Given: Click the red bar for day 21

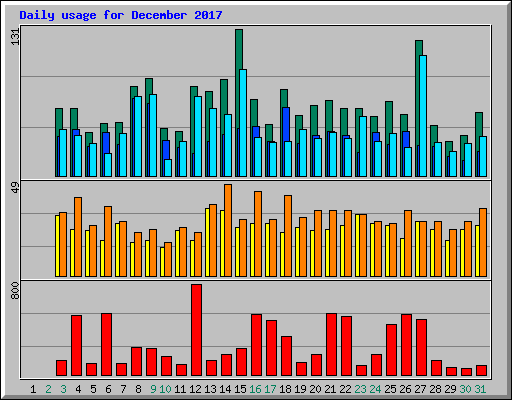Looking at the screenshot, I should pos(331,345).
